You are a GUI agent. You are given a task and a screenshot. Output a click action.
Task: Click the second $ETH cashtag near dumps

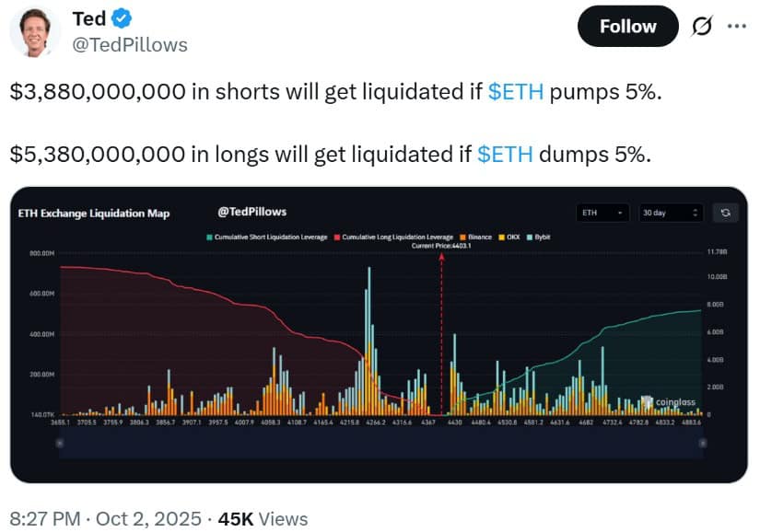pos(506,154)
